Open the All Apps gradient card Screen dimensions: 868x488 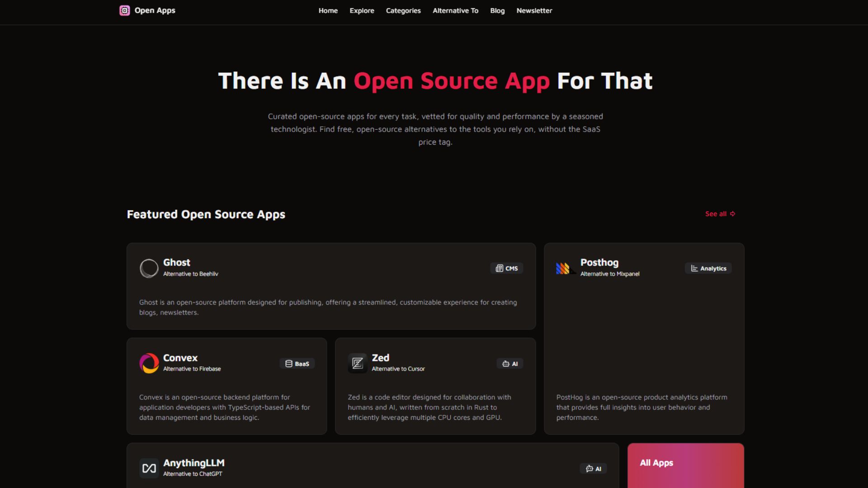click(685, 465)
